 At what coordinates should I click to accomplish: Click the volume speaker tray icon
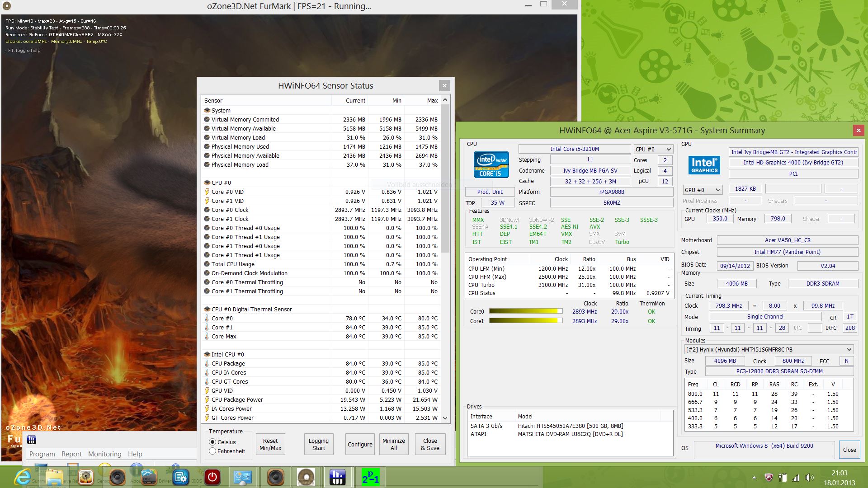pos(809,478)
